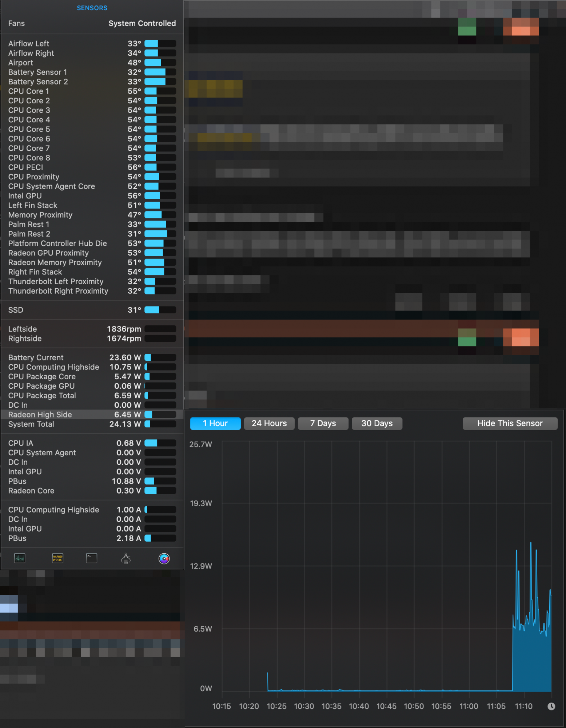Select the CPU PECI sensor row
This screenshot has height=728, width=566.
92,167
